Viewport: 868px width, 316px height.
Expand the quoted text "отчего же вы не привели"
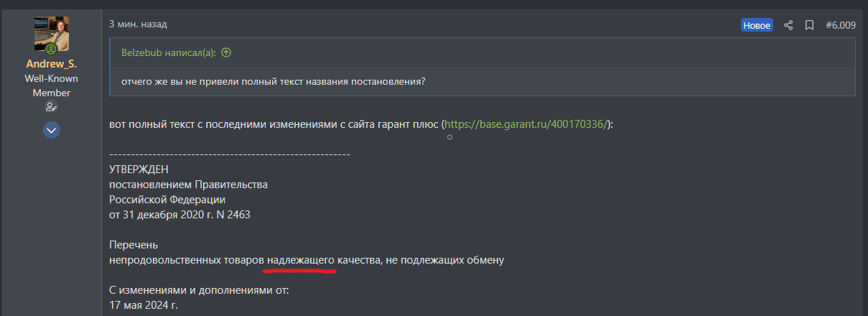pyautogui.click(x=274, y=81)
